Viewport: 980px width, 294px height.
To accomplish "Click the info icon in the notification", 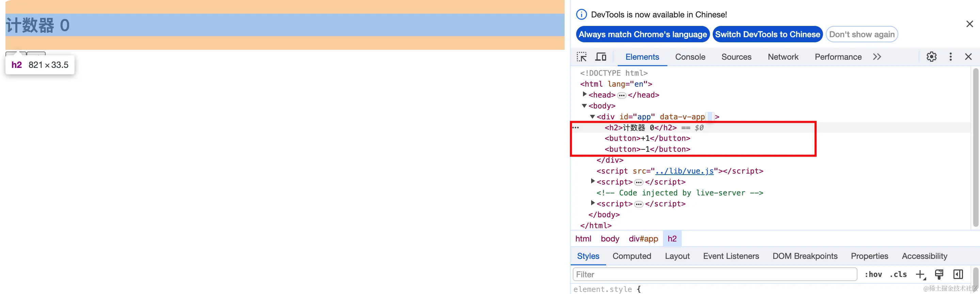I will pos(581,14).
